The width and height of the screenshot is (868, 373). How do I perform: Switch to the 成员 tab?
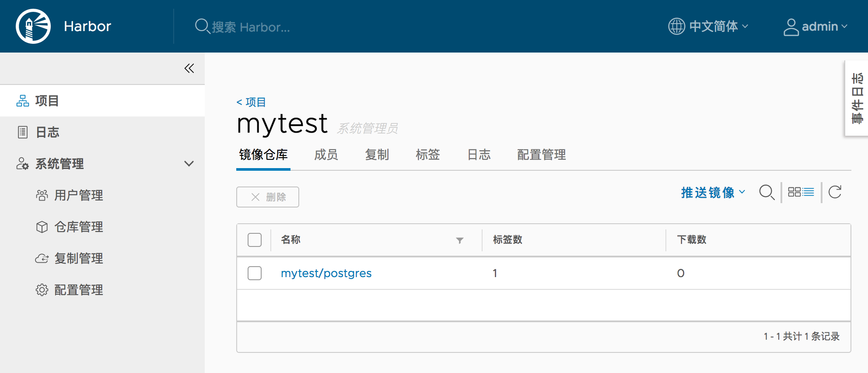(326, 155)
